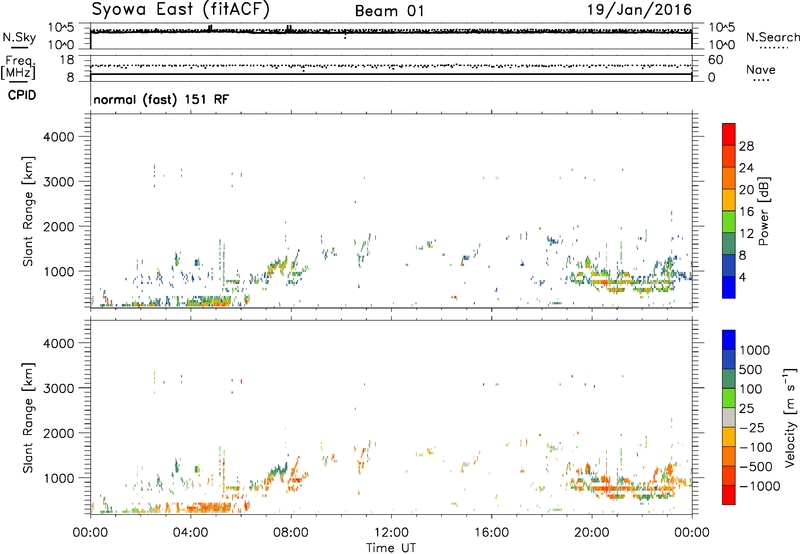Screen dimensions: 800x554
Task: Click the 'N.Sky' legend label
Action: click(x=19, y=37)
